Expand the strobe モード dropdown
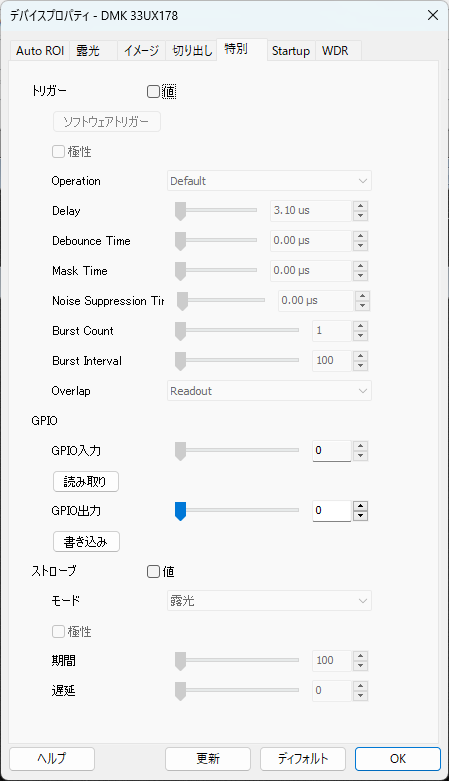The width and height of the screenshot is (449, 781). click(269, 601)
